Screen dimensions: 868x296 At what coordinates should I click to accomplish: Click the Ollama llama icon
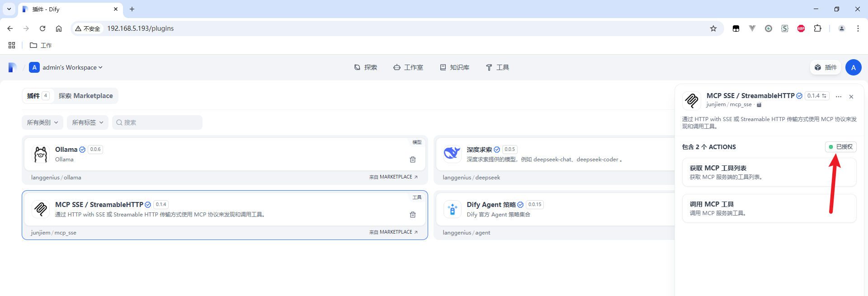(x=41, y=155)
